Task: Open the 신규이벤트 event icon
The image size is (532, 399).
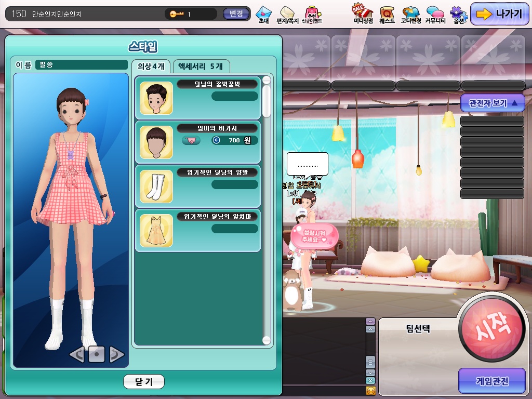Action: tap(312, 14)
